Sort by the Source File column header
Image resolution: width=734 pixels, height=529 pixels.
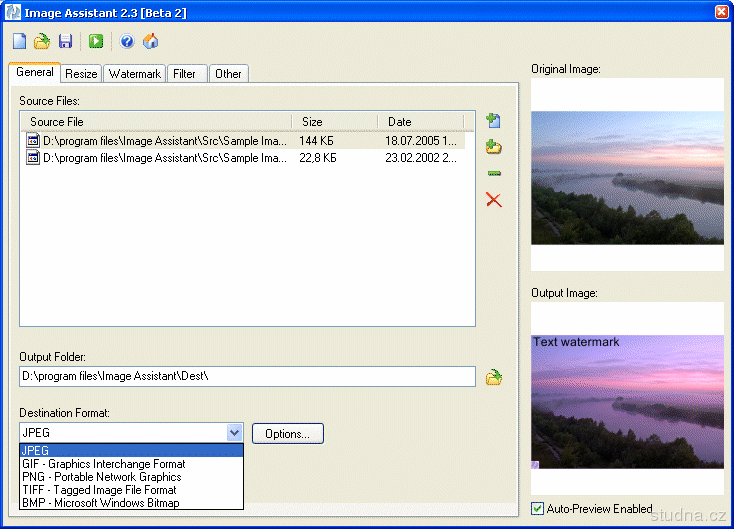pos(156,122)
